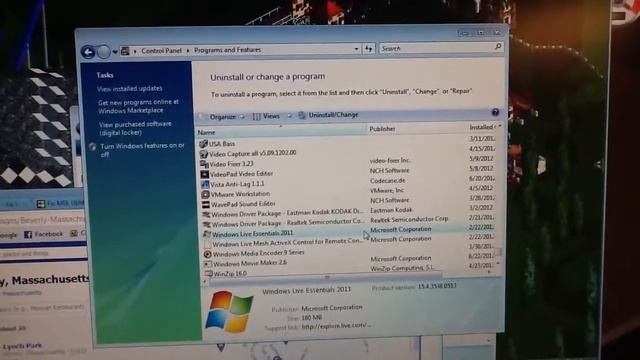Click the horizontal scrollbar under program list
This screenshot has height=360, width=640.
coord(327,277)
